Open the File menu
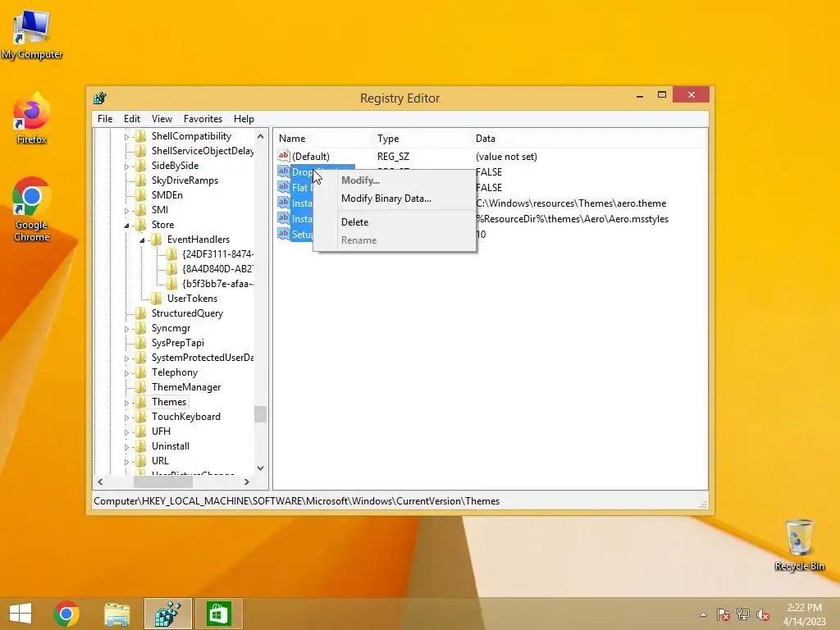840x630 pixels. [x=105, y=119]
